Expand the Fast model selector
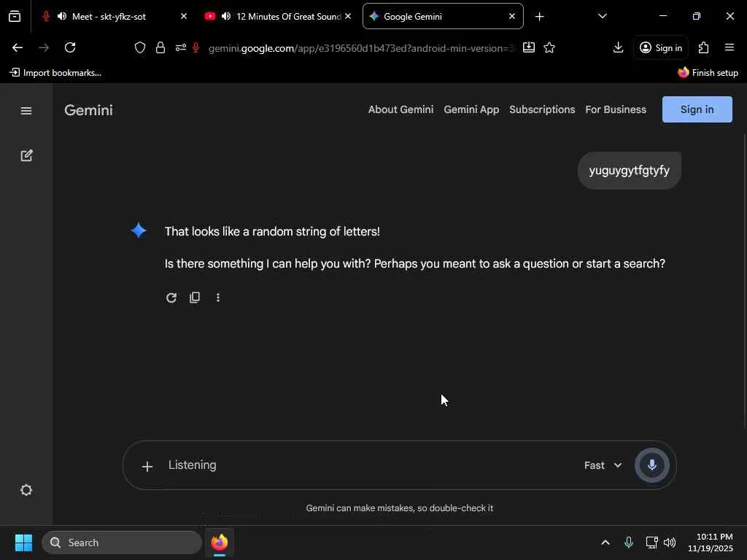This screenshot has height=560, width=747. point(603,465)
